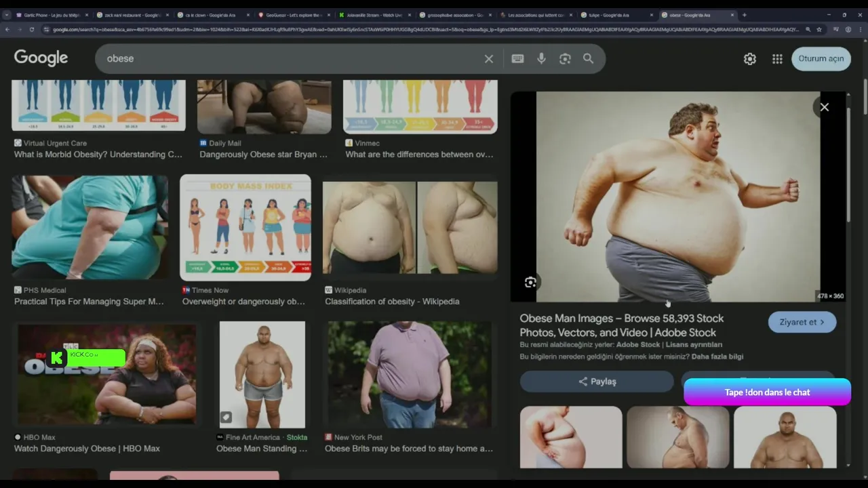
Task: Click 'Overweight or dangerously ob...' caption
Action: point(243,302)
